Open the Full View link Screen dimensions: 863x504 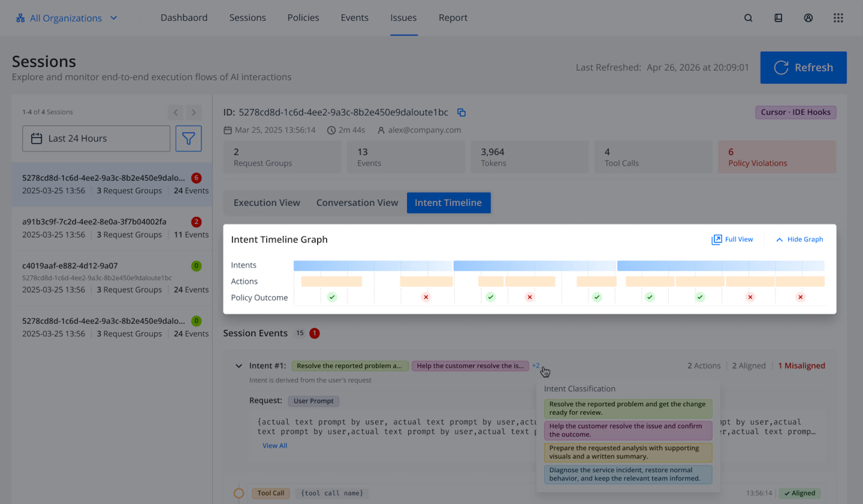732,239
